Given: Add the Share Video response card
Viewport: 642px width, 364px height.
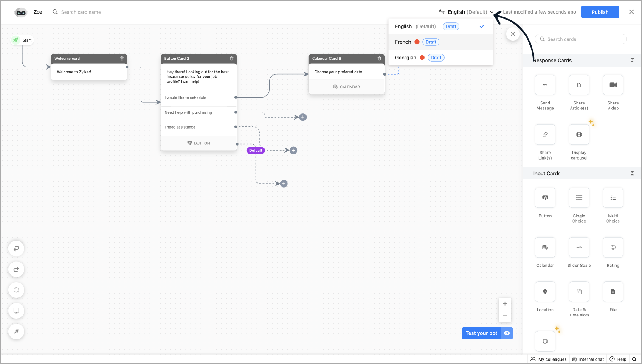Looking at the screenshot, I should click(x=613, y=85).
